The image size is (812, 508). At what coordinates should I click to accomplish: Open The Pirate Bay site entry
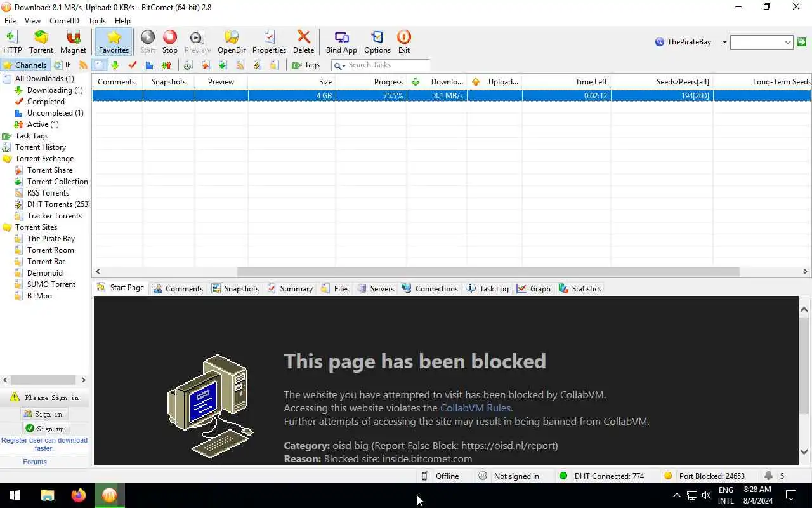(51, 239)
